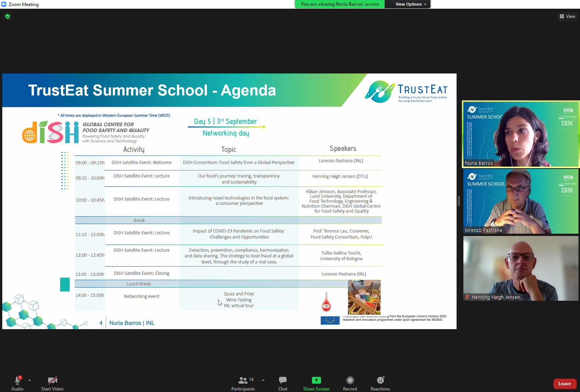Click '14:00 - 15:00h' time cell
The width and height of the screenshot is (580, 392).
90,295
